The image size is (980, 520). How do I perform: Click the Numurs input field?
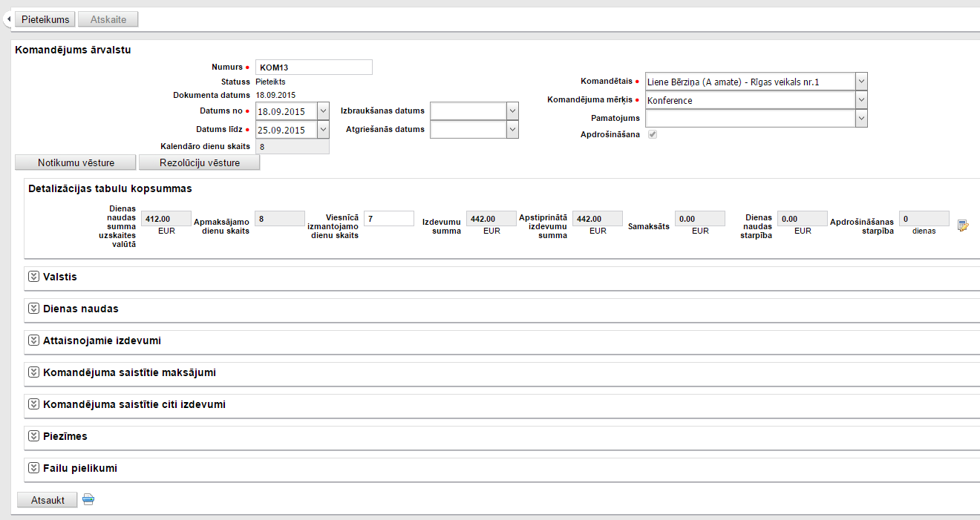click(x=313, y=68)
